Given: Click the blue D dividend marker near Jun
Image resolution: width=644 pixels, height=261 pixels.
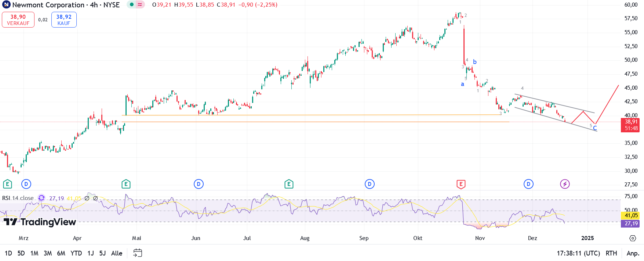Looking at the screenshot, I should tap(199, 184).
